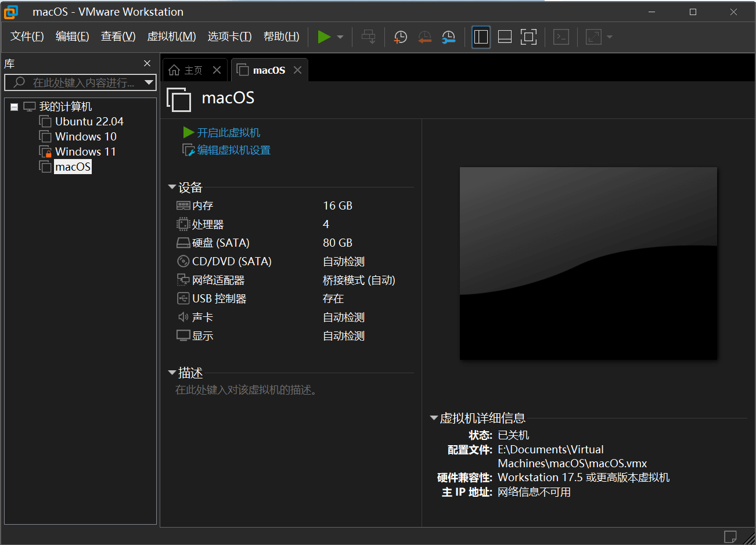Select the Windows 10 virtual machine
This screenshot has height=545, width=756.
[85, 136]
